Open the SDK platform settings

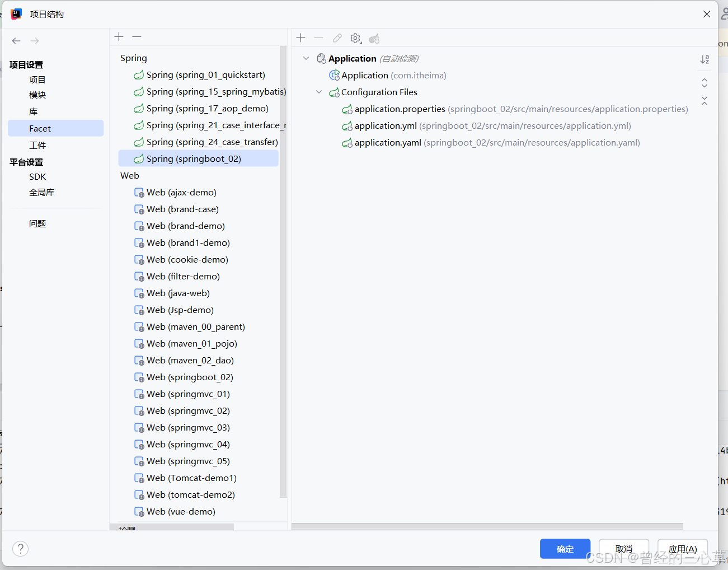click(37, 177)
